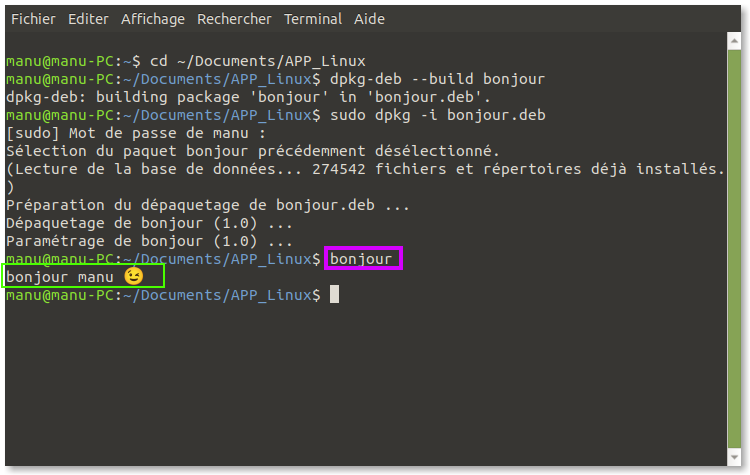Image resolution: width=750 pixels, height=475 pixels.
Task: Click the Paramétrage de bonjour (1.0) line
Action: pyautogui.click(x=149, y=241)
